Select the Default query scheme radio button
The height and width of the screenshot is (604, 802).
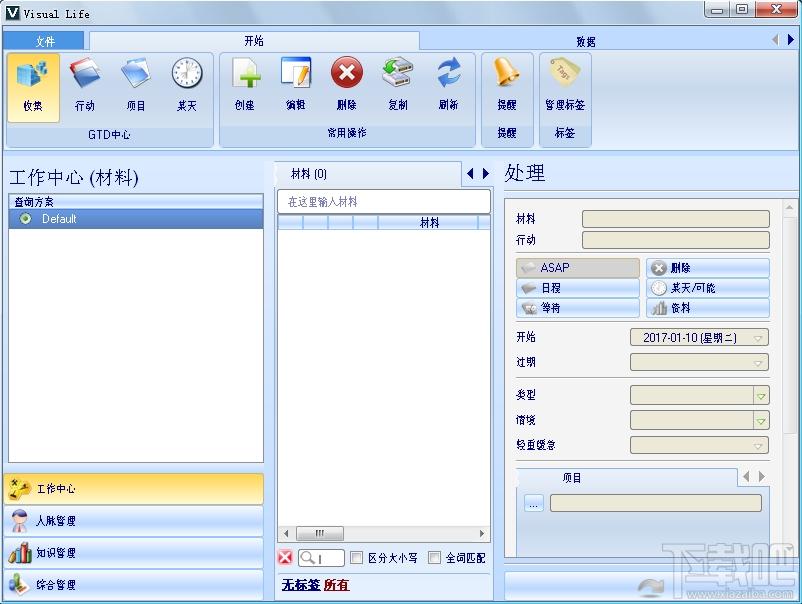[25, 219]
